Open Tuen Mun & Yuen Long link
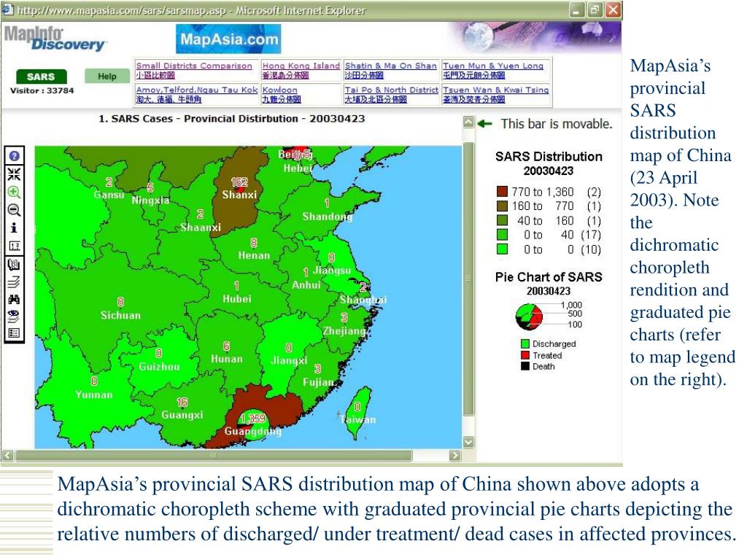Image resolution: width=747 pixels, height=560 pixels. coord(493,66)
